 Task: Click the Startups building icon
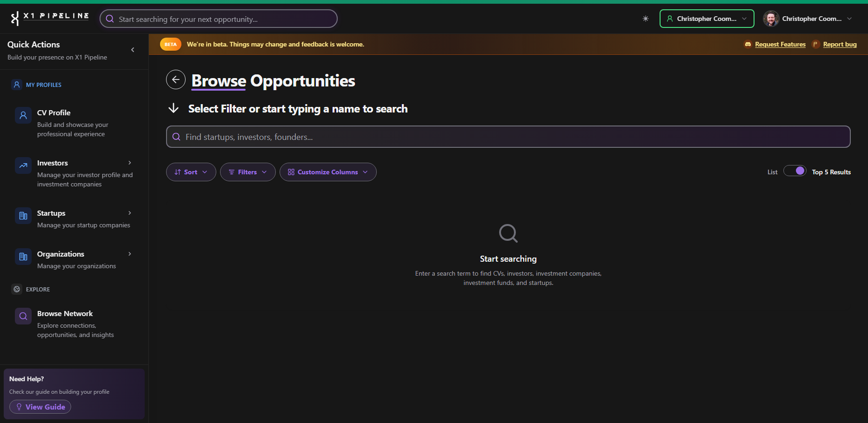(23, 216)
